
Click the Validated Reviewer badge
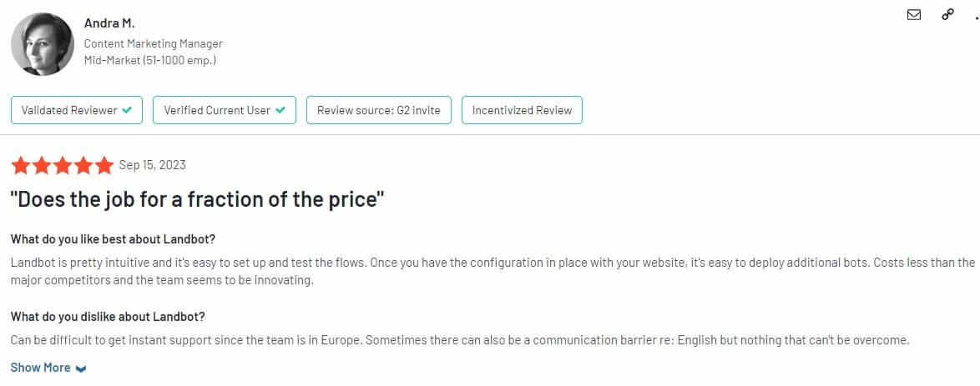(77, 110)
